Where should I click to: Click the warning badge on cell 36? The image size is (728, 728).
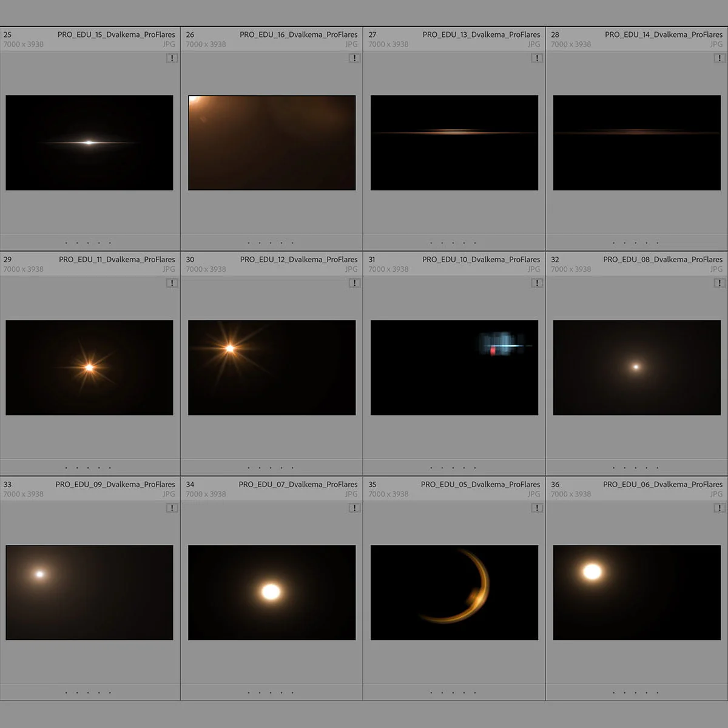coord(720,508)
